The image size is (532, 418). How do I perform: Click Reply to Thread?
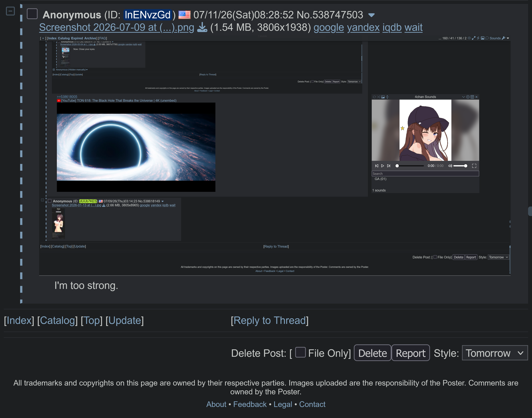(x=270, y=321)
